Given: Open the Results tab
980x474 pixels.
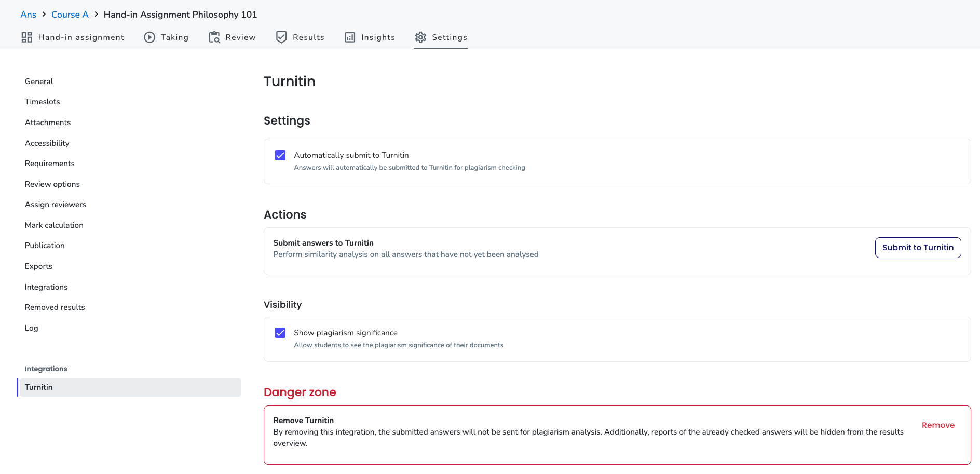Looking at the screenshot, I should click(300, 37).
